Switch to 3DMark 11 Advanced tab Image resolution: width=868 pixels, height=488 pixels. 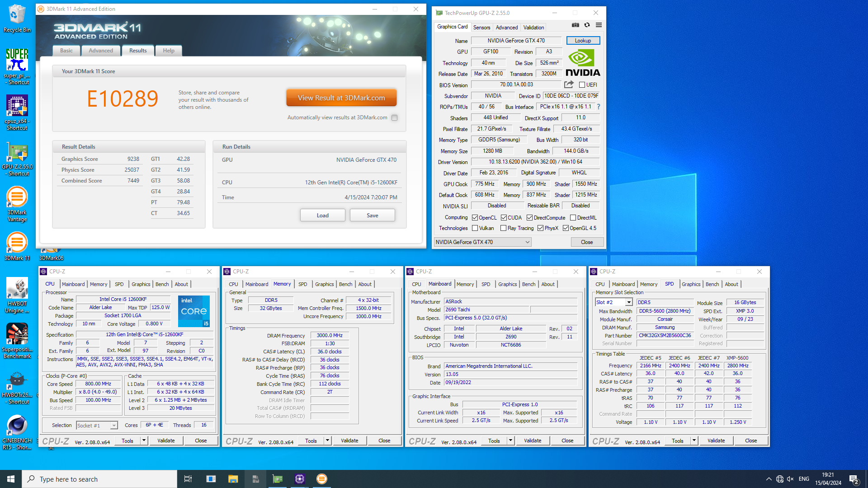click(x=101, y=51)
